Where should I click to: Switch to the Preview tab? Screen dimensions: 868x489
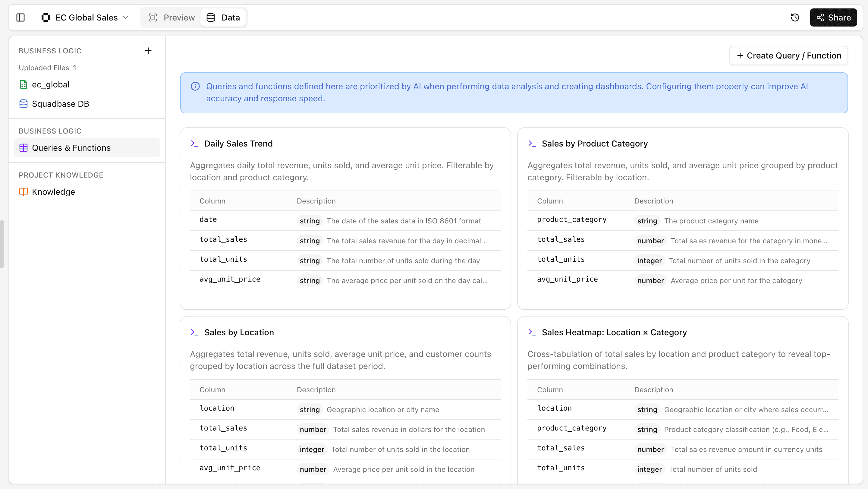171,17
